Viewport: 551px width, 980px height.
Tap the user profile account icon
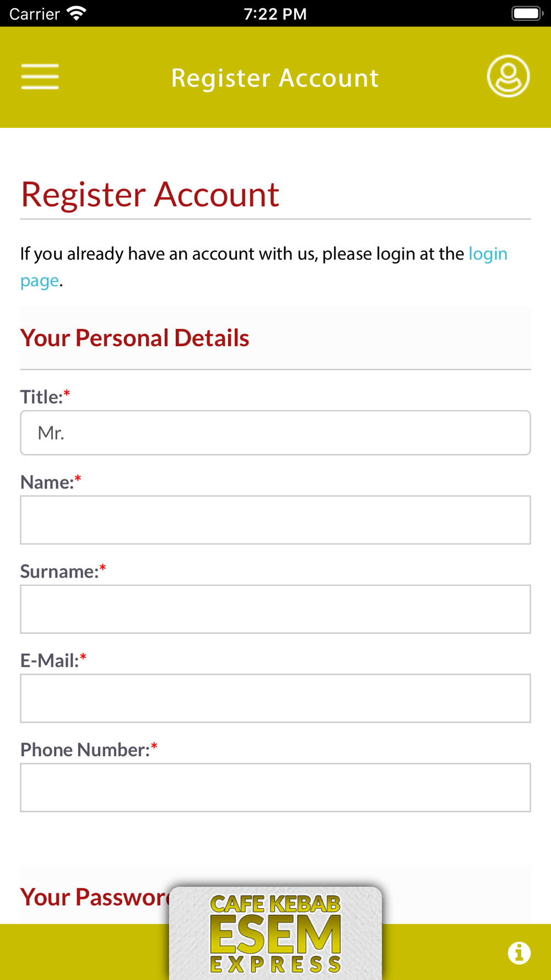pyautogui.click(x=507, y=77)
